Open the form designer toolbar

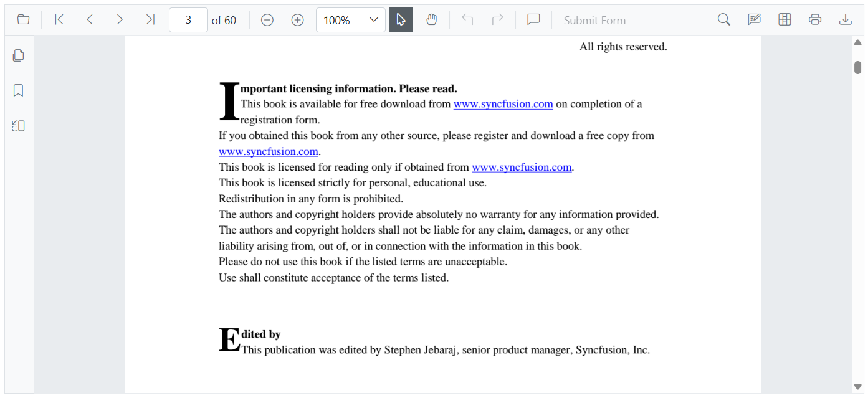click(x=785, y=20)
